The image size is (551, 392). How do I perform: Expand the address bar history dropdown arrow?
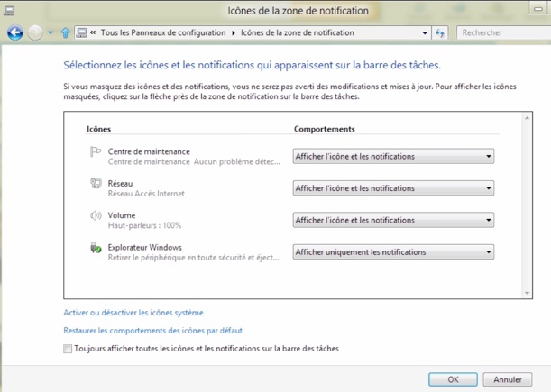(x=425, y=33)
